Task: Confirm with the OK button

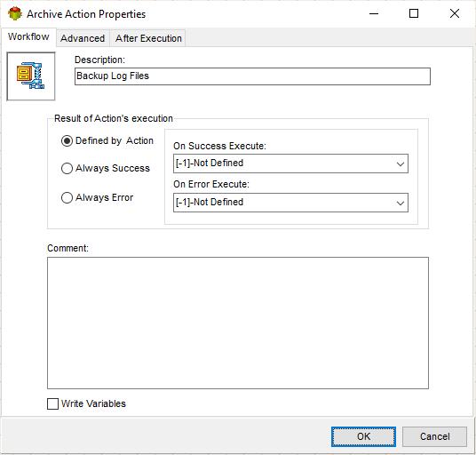Action: [x=363, y=436]
